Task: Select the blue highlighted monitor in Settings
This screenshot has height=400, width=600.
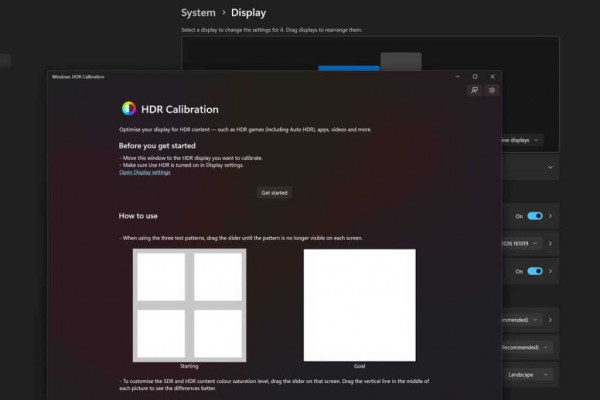Action: coord(349,68)
